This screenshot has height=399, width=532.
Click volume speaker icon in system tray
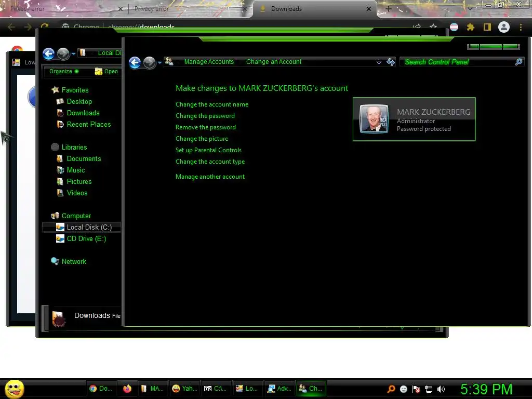click(441, 389)
